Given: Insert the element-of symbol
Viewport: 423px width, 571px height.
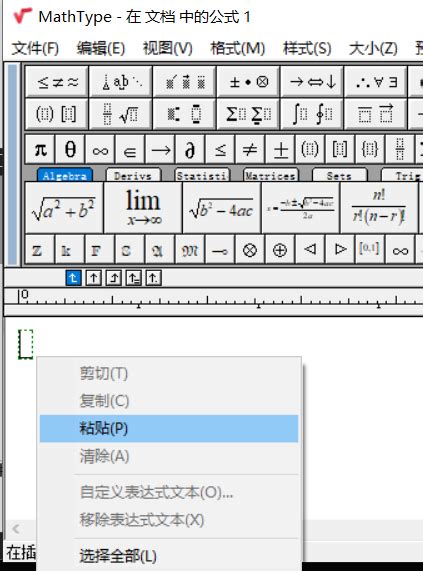Looking at the screenshot, I should (x=130, y=149).
